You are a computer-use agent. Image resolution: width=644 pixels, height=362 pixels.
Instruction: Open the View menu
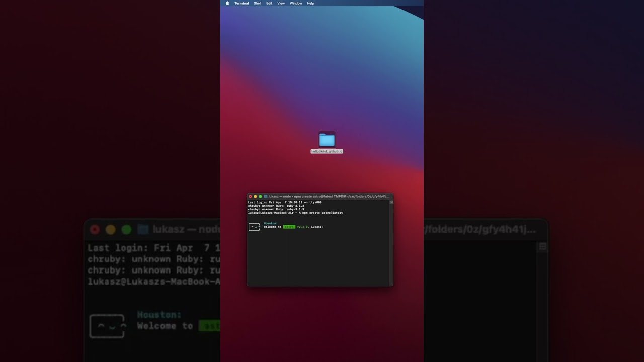[x=281, y=3]
